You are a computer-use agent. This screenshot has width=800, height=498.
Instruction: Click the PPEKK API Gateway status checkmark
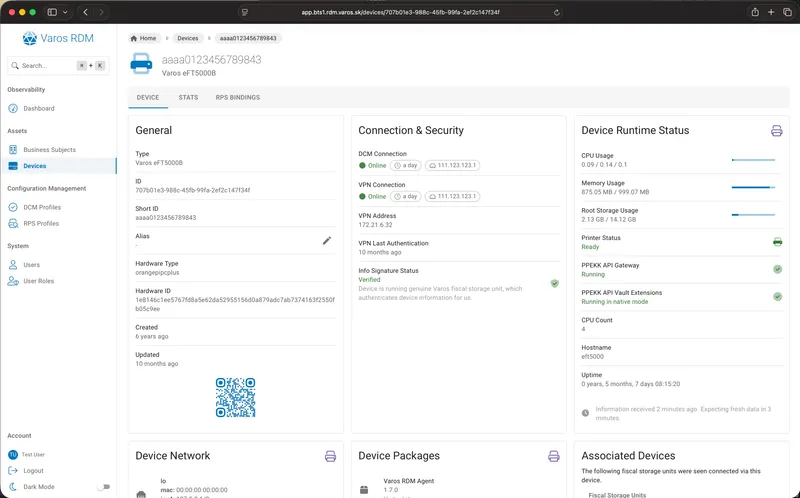coord(777,269)
